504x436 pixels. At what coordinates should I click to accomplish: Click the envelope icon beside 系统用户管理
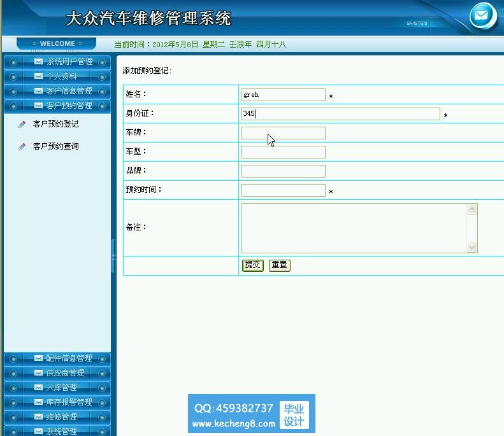[39, 61]
